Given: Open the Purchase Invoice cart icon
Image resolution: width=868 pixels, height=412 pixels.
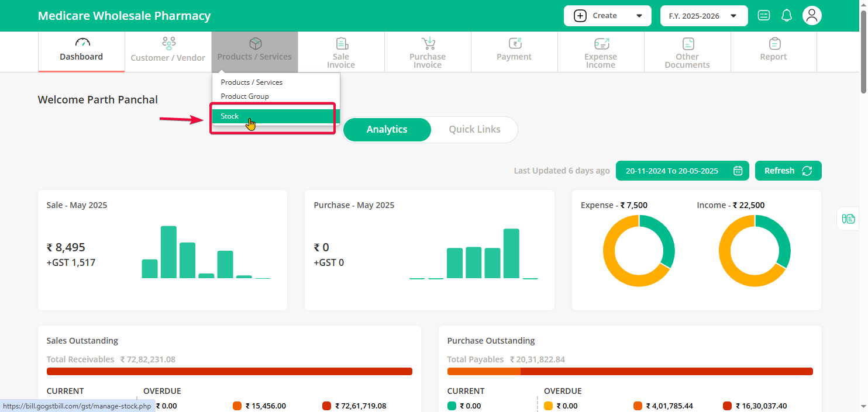Looking at the screenshot, I should tap(428, 44).
